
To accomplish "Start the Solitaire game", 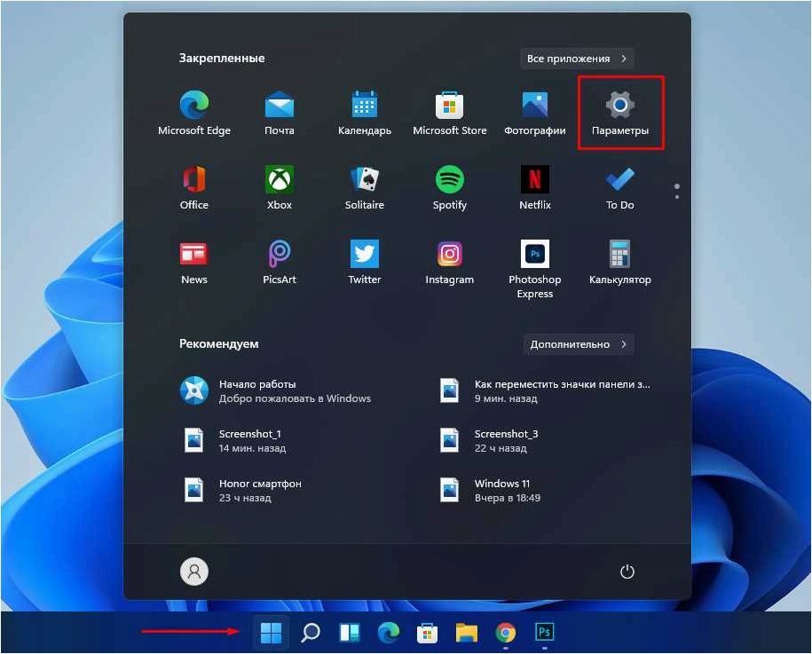I will coord(365,187).
